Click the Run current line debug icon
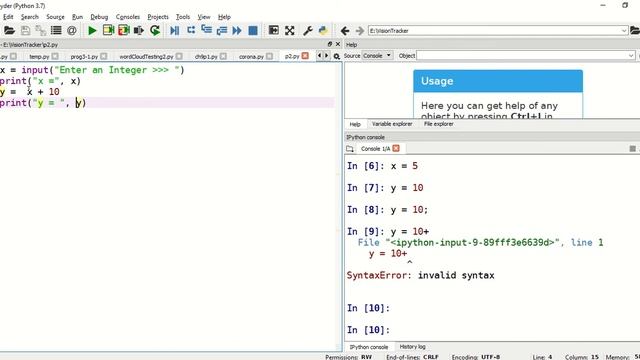 click(x=191, y=31)
